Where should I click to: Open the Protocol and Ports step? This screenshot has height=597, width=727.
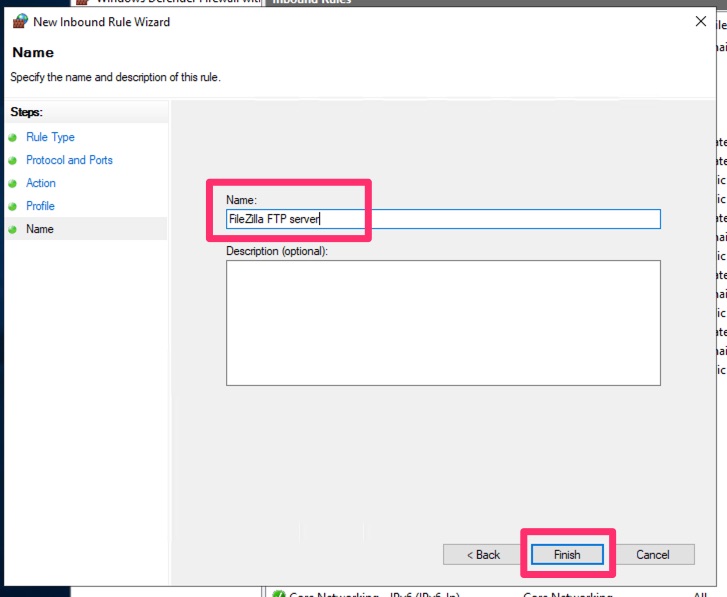pos(69,160)
